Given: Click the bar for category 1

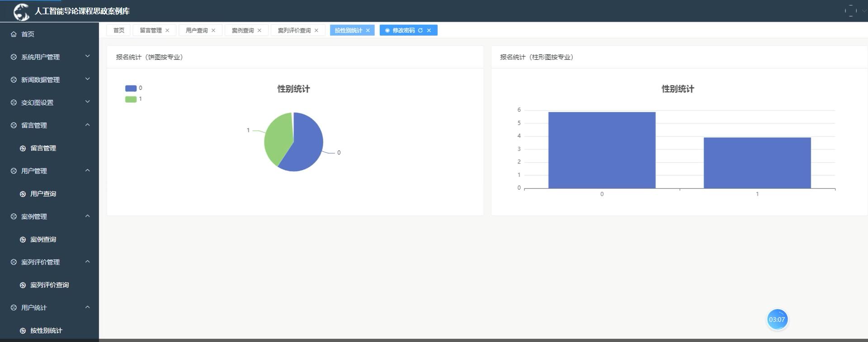Looking at the screenshot, I should 757,163.
